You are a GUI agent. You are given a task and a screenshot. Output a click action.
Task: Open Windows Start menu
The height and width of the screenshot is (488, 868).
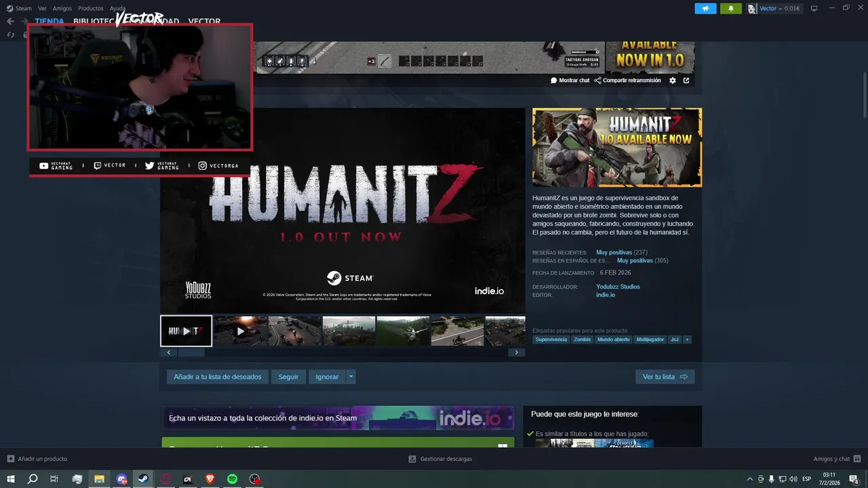coord(10,479)
